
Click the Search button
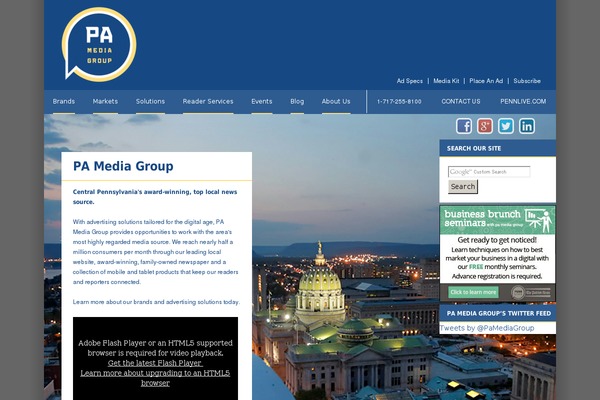coord(463,187)
